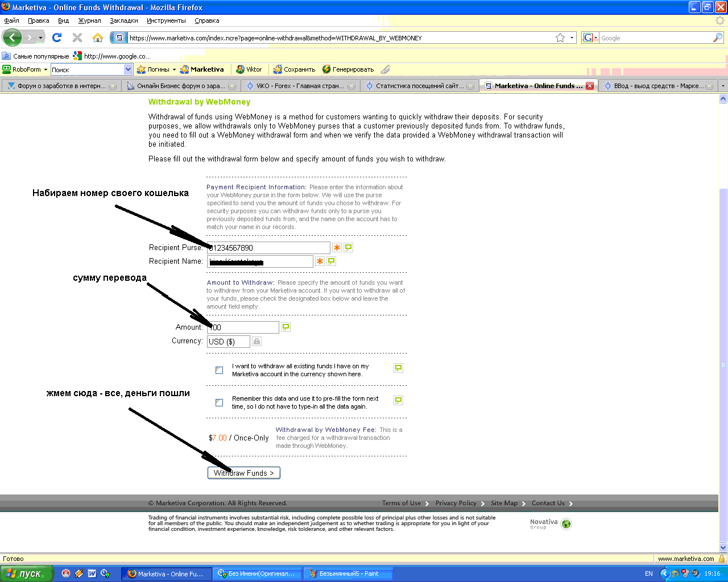Screen dimensions: 728x582
Task: Click the page vertical scrollbar down arrow
Action: pos(723,548)
